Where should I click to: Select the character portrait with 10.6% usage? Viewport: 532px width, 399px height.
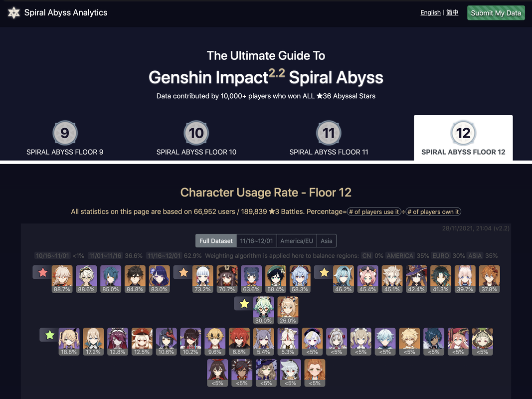(166, 341)
